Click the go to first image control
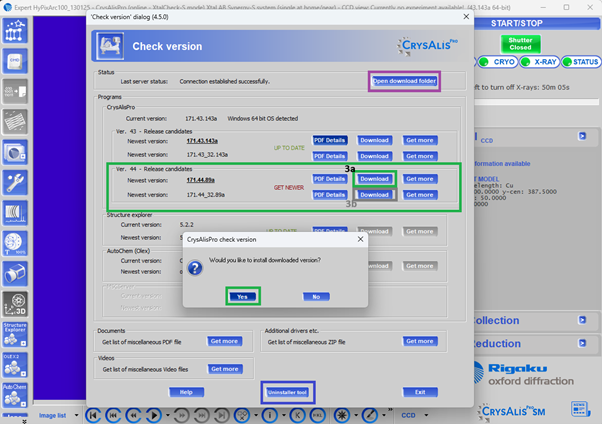The width and height of the screenshot is (602, 424). pyautogui.click(x=93, y=415)
